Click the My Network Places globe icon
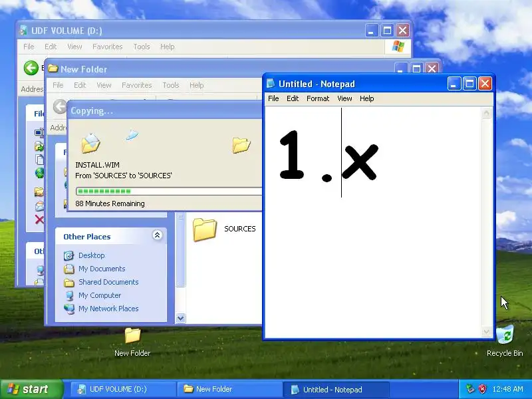This screenshot has height=399, width=532. pos(69,309)
